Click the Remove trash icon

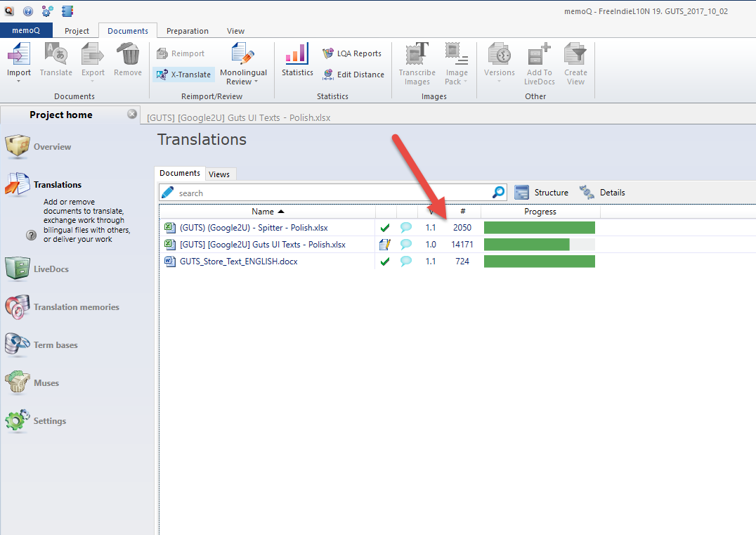coord(128,54)
